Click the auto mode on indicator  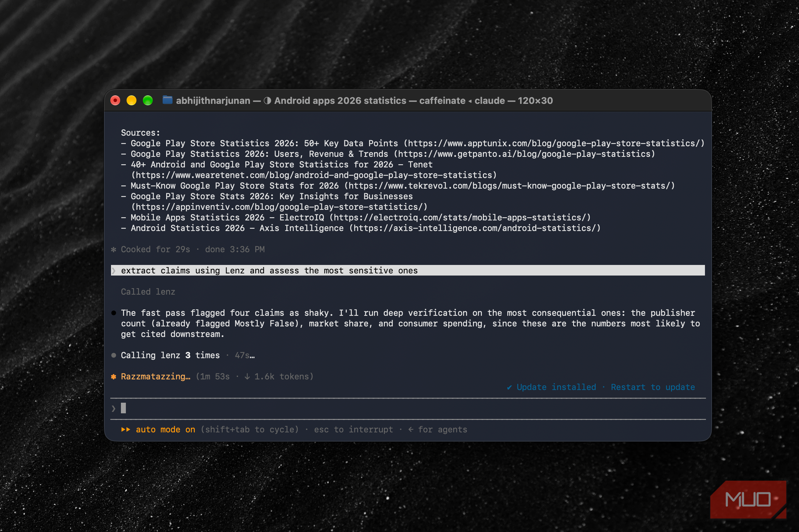click(x=165, y=430)
